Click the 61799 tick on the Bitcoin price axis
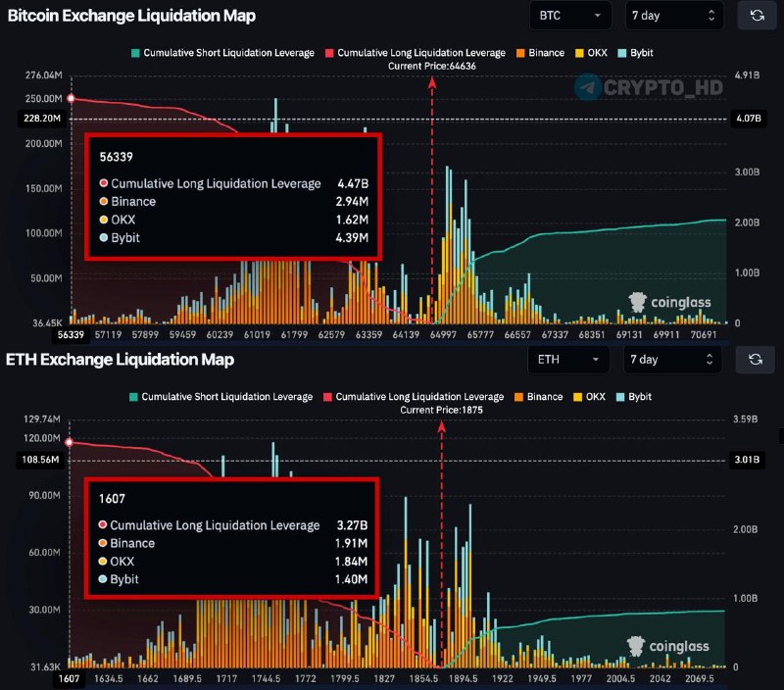The width and height of the screenshot is (784, 690). click(294, 334)
